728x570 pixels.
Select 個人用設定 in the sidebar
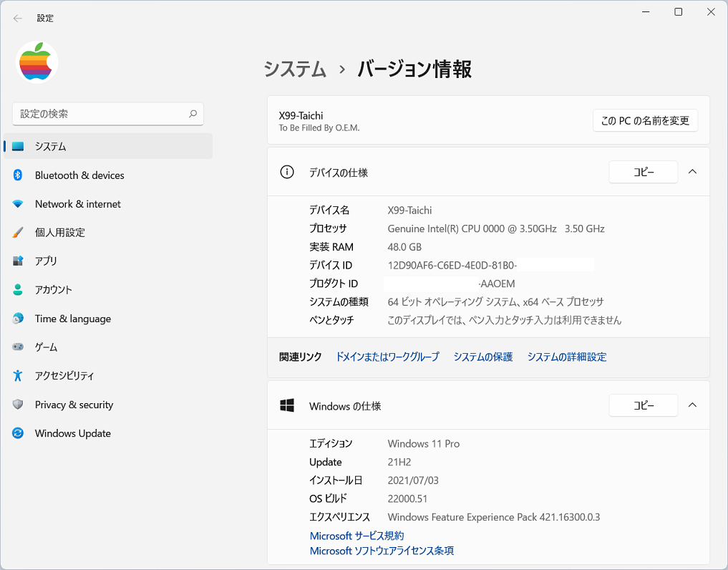[108, 232]
